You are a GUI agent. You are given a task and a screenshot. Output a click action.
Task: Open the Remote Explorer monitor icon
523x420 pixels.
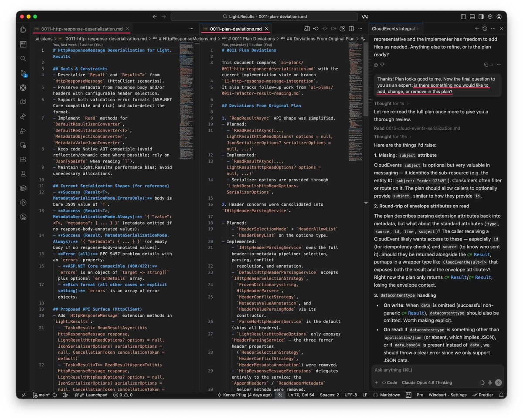(x=23, y=145)
